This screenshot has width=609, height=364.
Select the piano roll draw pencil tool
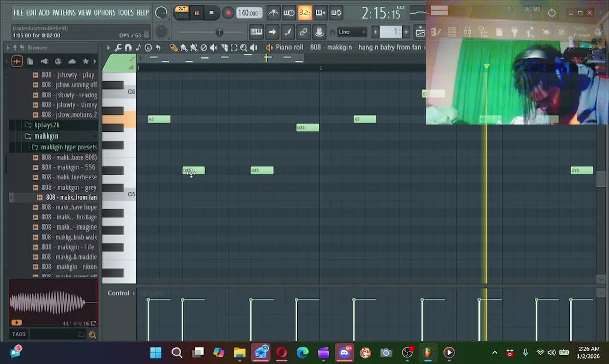coord(173,48)
